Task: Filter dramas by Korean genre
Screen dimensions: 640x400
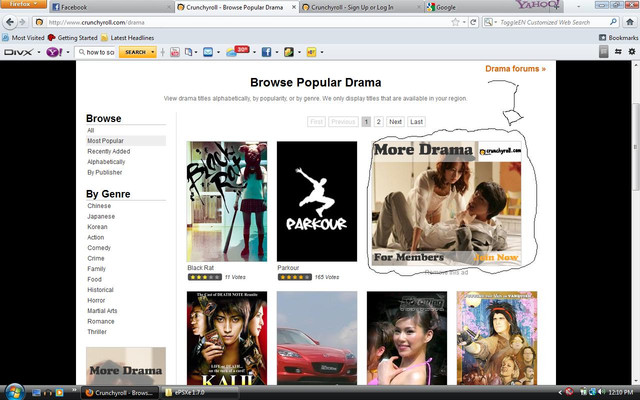Action: click(97, 227)
